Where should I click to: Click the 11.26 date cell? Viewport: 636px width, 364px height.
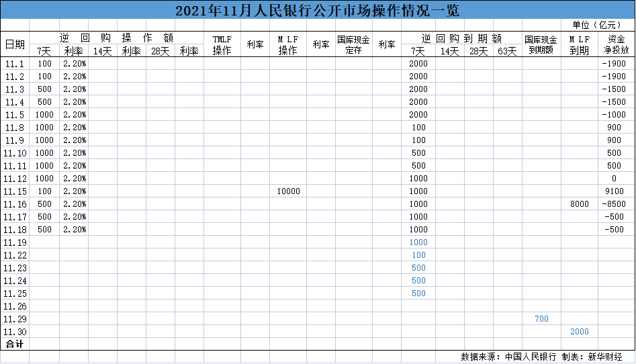15,306
